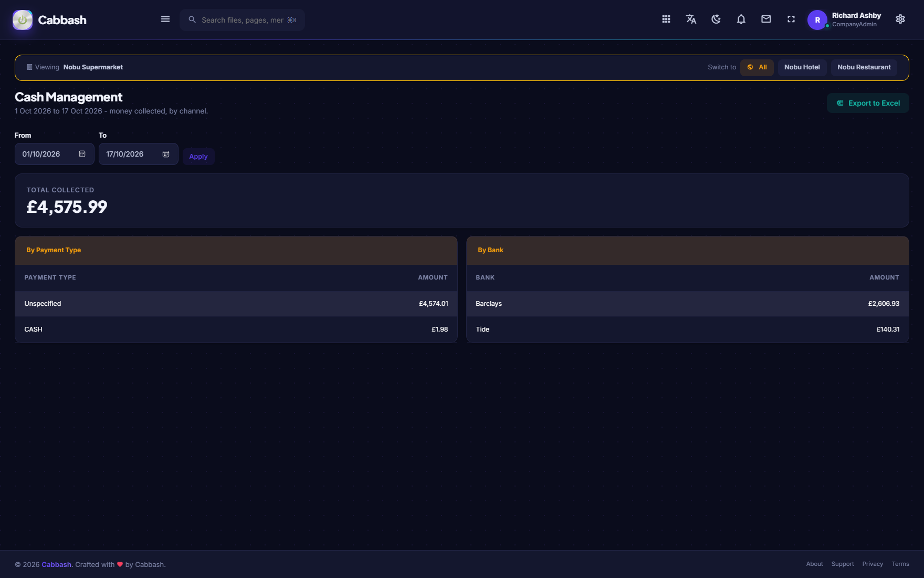Click the building icon beside Viewing
Viewport: 924px width, 578px height.
(29, 67)
